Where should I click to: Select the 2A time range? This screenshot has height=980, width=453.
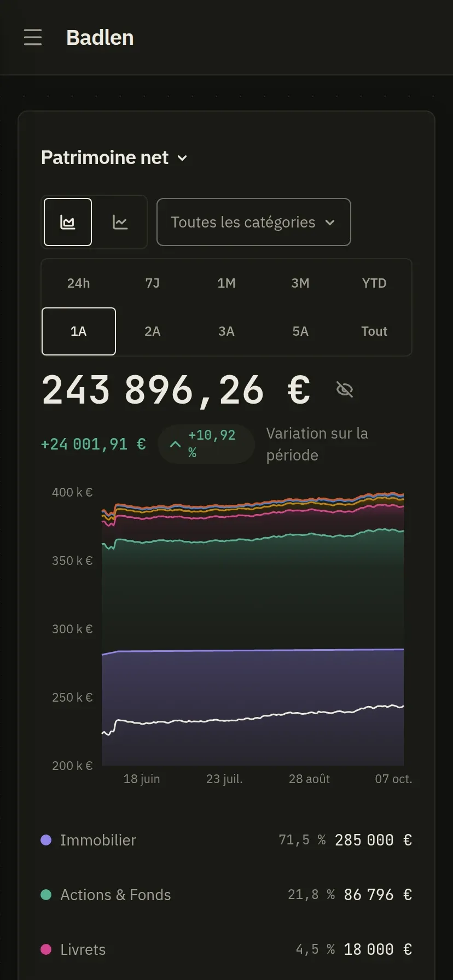[153, 331]
